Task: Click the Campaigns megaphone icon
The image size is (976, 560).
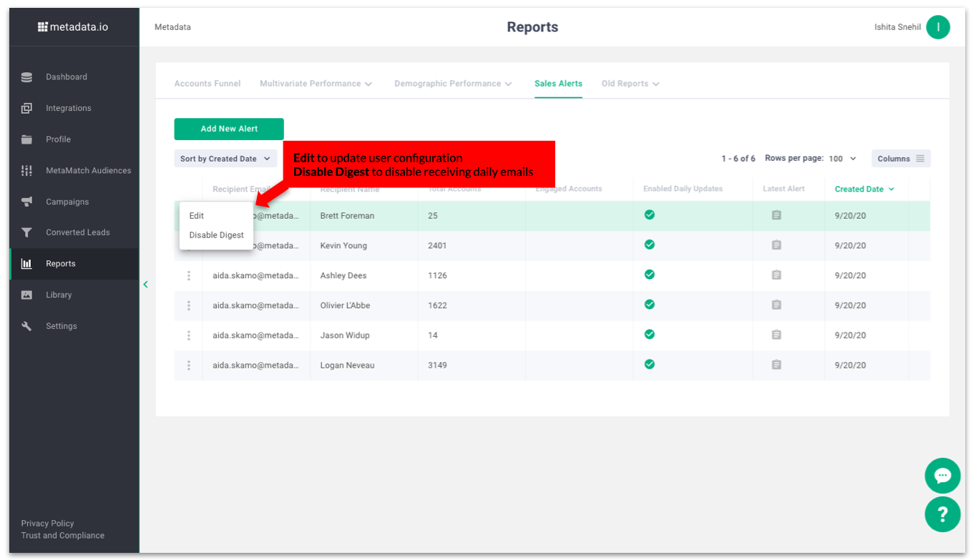Action: (26, 202)
